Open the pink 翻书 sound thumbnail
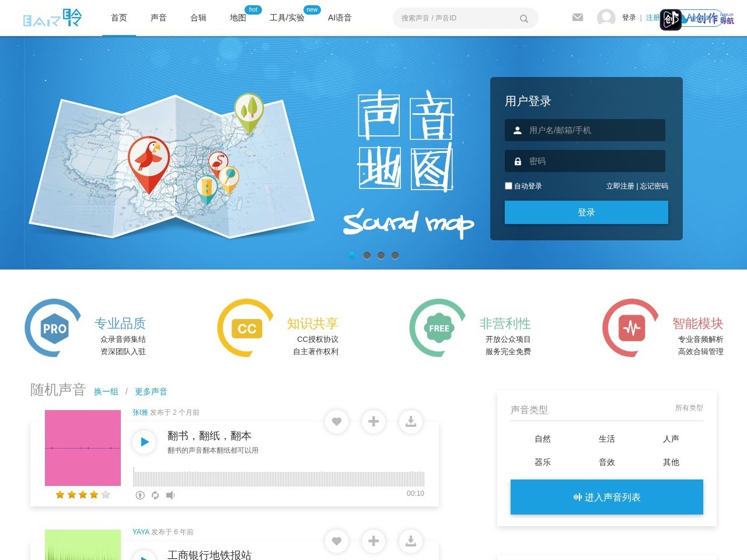Screen dimensions: 747x560 coord(83,448)
